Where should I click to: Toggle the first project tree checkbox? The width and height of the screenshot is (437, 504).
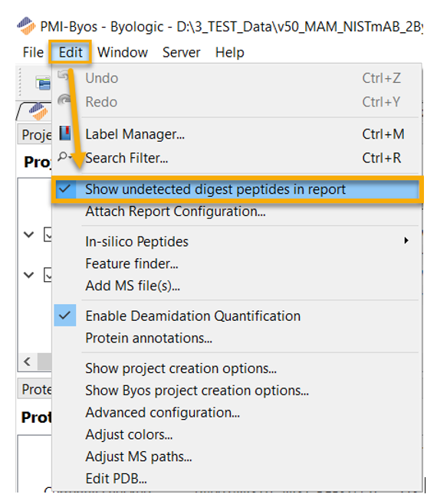tap(48, 234)
